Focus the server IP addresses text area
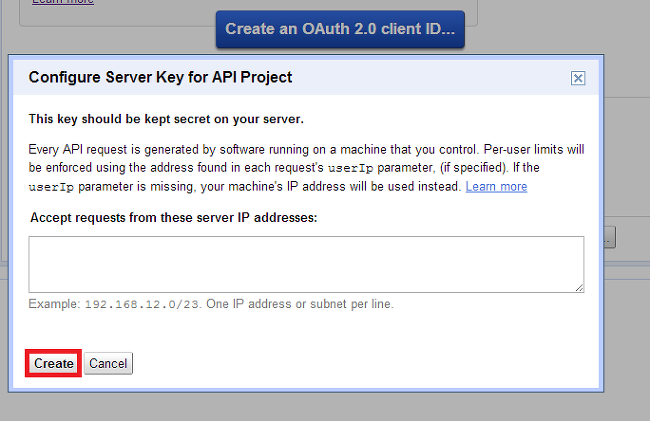Viewport: 650px width, 421px height. [306, 264]
